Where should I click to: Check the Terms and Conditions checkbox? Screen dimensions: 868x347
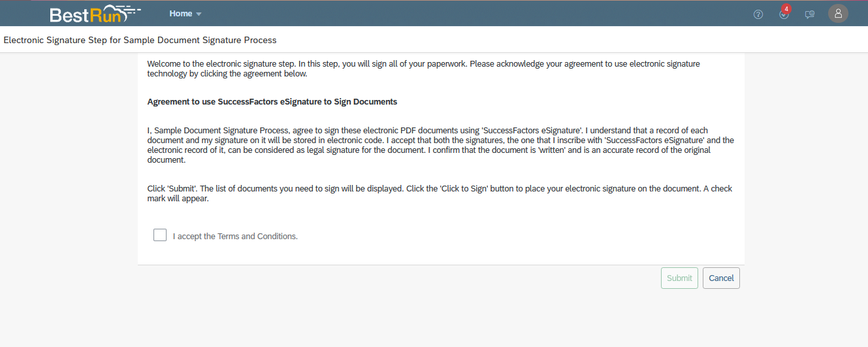tap(160, 235)
